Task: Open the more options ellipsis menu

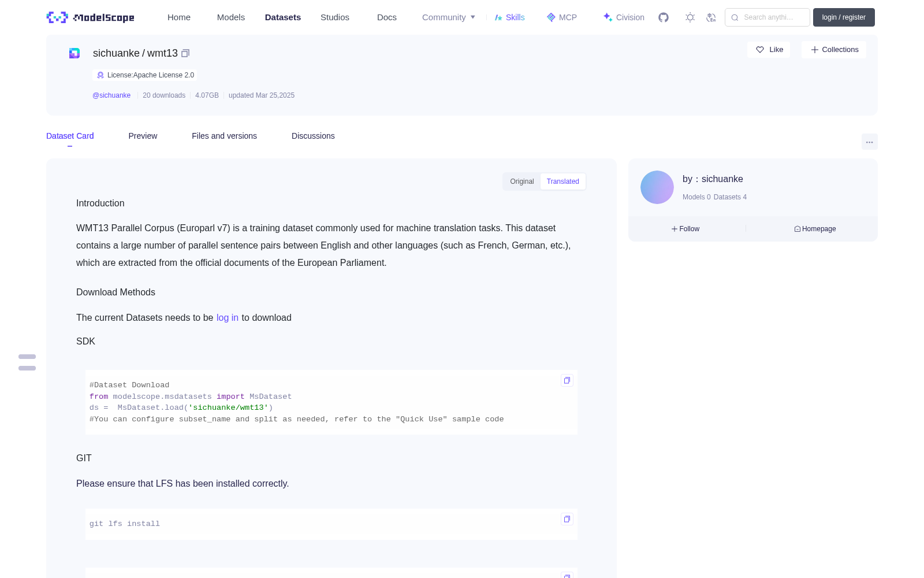Action: [870, 142]
